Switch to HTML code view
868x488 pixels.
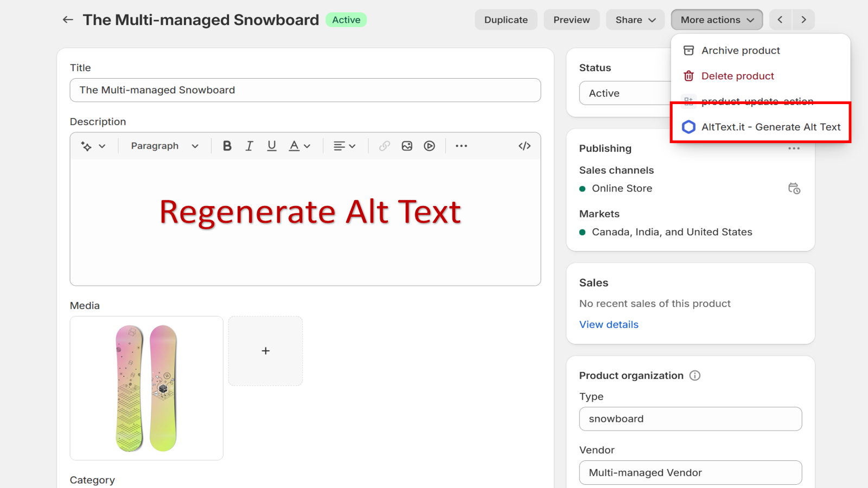(524, 145)
